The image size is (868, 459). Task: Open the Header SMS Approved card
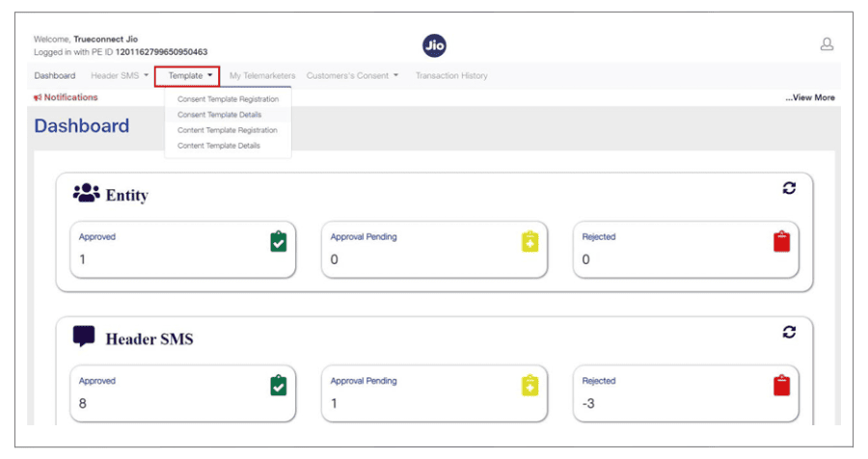point(182,393)
